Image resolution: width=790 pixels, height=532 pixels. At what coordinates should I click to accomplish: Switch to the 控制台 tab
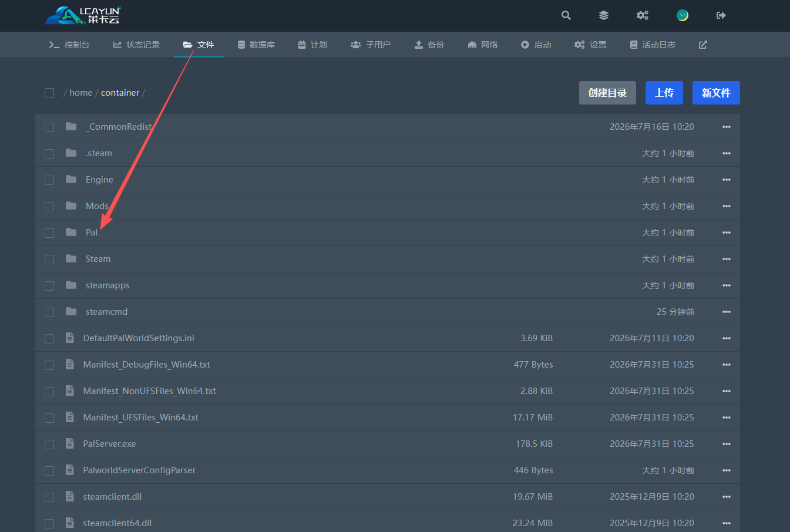[x=69, y=45]
